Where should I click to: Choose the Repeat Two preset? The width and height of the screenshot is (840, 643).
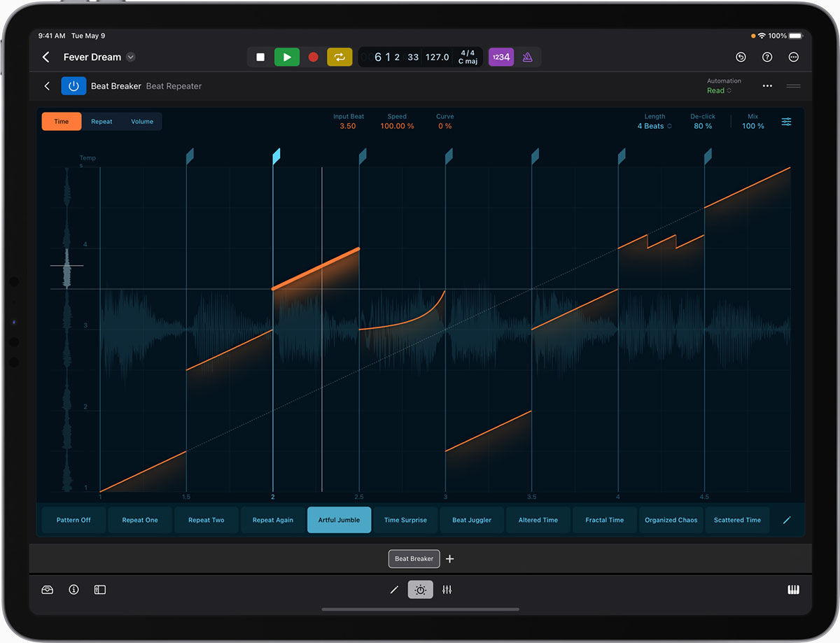pyautogui.click(x=206, y=520)
